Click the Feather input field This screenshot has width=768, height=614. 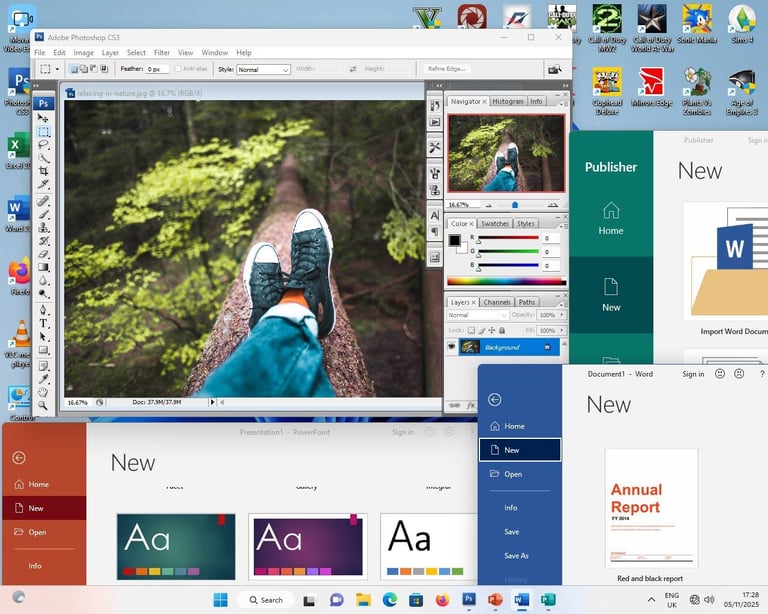click(157, 69)
